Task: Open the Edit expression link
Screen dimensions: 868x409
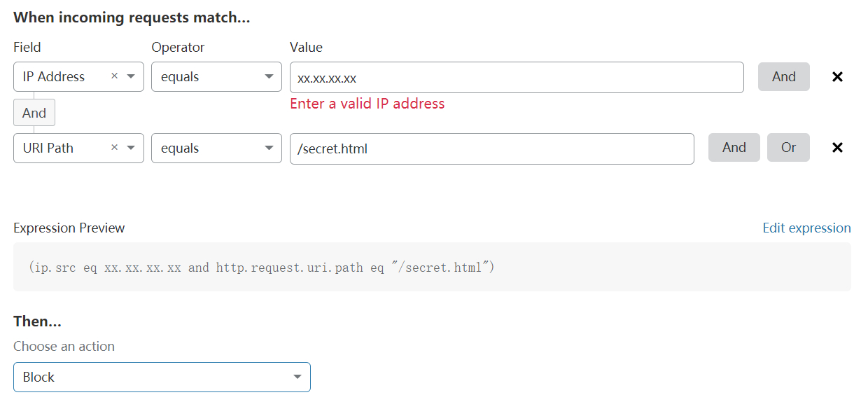Action: (806, 228)
